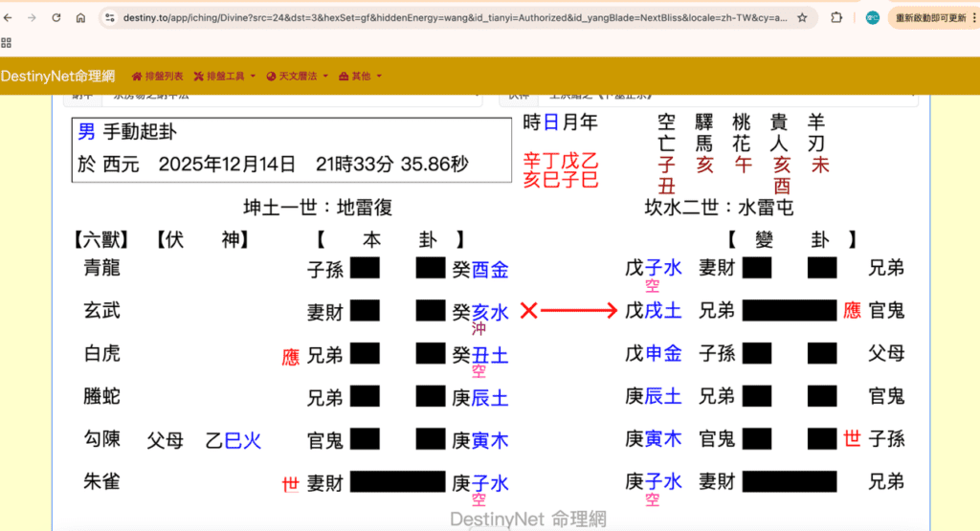Reload the page with the refresh icon

click(x=56, y=18)
